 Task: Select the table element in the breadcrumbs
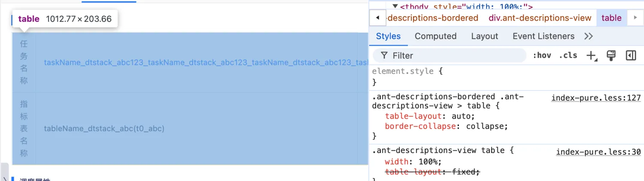tap(611, 18)
